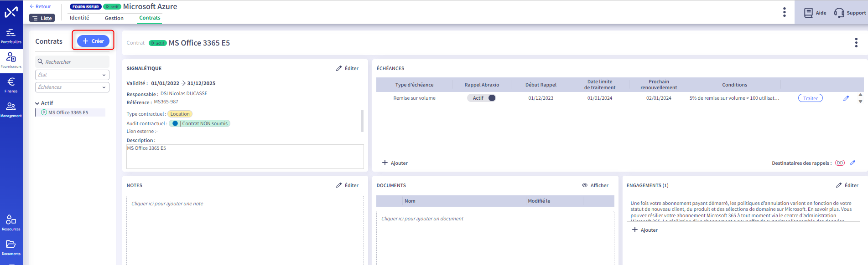Edit the Remise sur volume row with pencil
The width and height of the screenshot is (868, 265).
[846, 98]
